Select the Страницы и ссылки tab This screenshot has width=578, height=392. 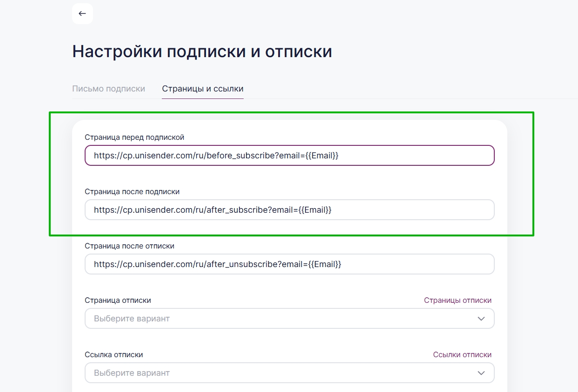pos(203,89)
